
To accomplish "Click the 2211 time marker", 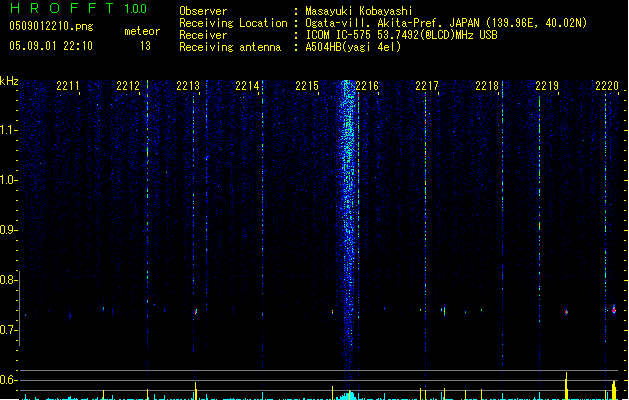I will [68, 86].
